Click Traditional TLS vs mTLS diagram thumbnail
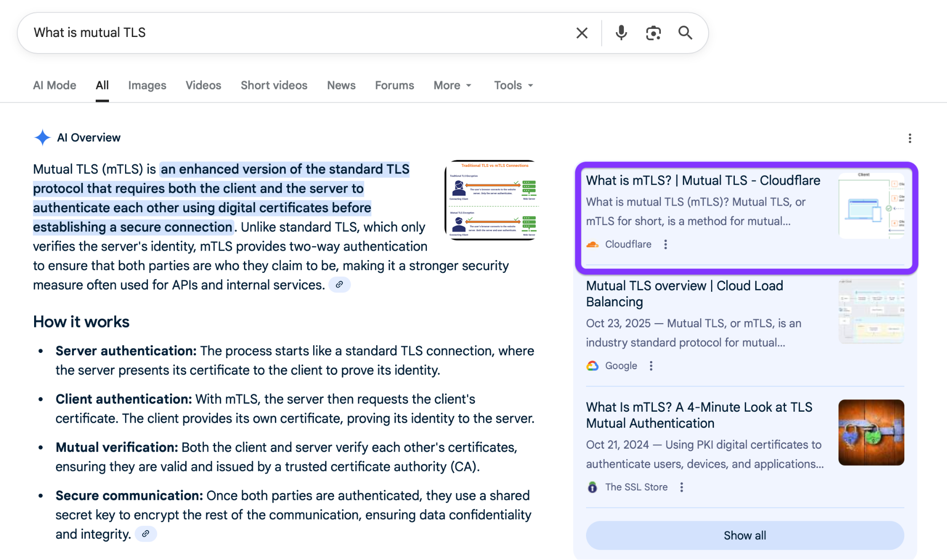The image size is (947, 560). pyautogui.click(x=492, y=200)
